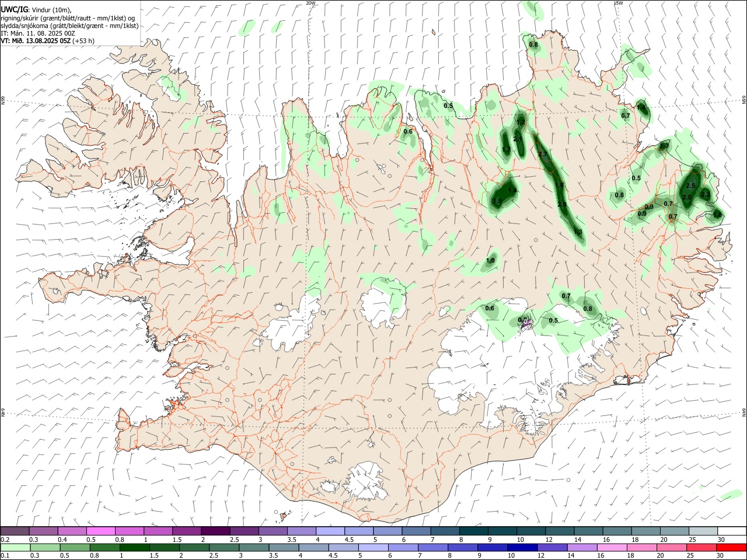The height and width of the screenshot is (560, 747).
Task: Click the '1.6' precipitation value near the east coast
Action: click(x=717, y=215)
